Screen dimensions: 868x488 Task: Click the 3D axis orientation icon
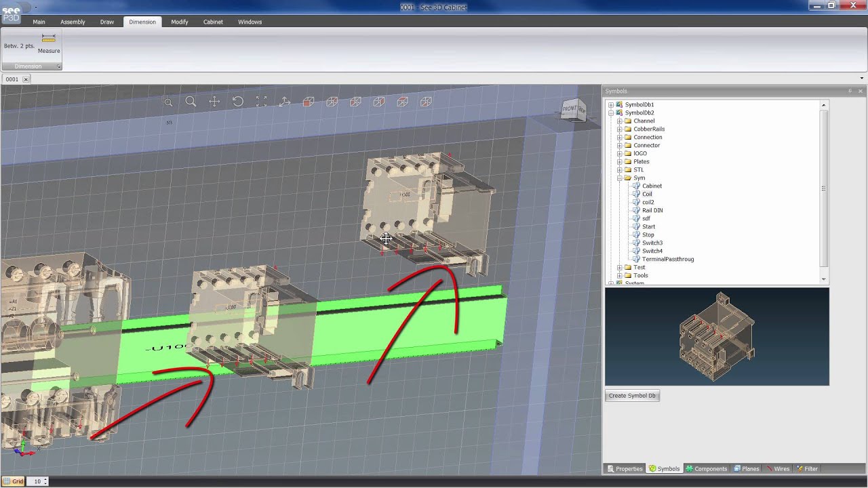click(285, 102)
